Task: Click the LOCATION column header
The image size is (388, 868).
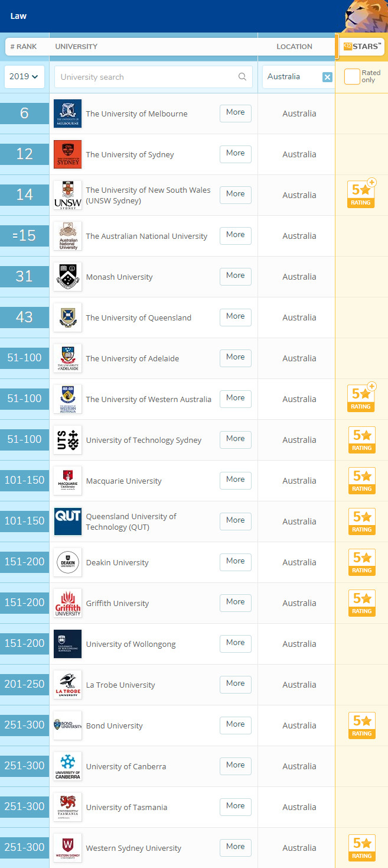Action: (294, 47)
